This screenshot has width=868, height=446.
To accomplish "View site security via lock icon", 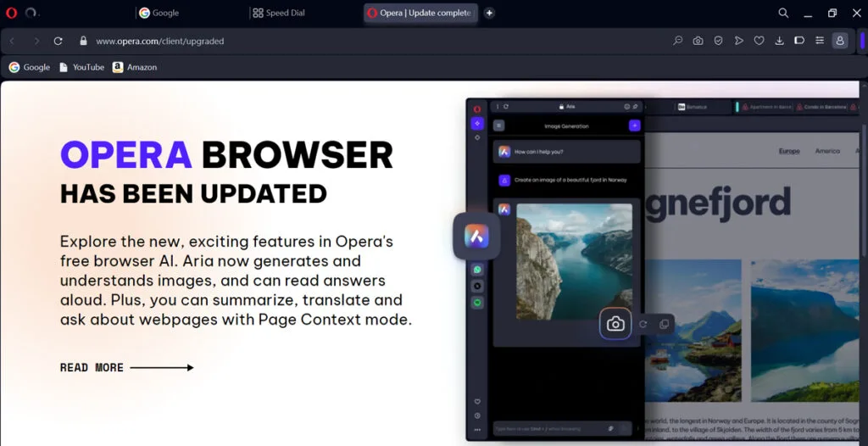I will (x=84, y=41).
